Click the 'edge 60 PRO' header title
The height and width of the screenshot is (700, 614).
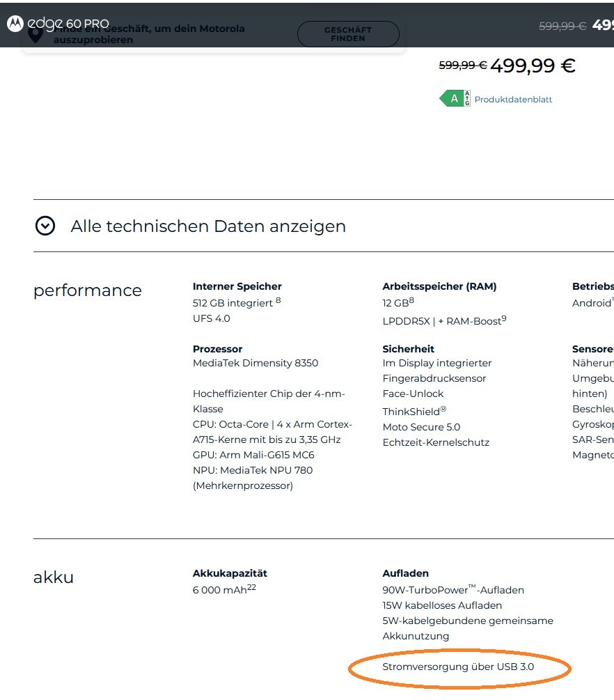(68, 23)
